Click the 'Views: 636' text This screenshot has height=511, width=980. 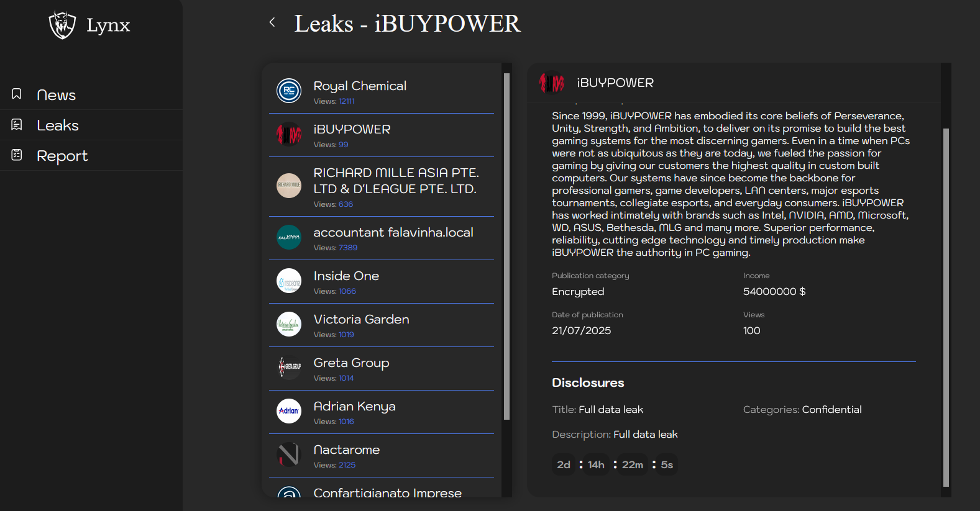(333, 204)
